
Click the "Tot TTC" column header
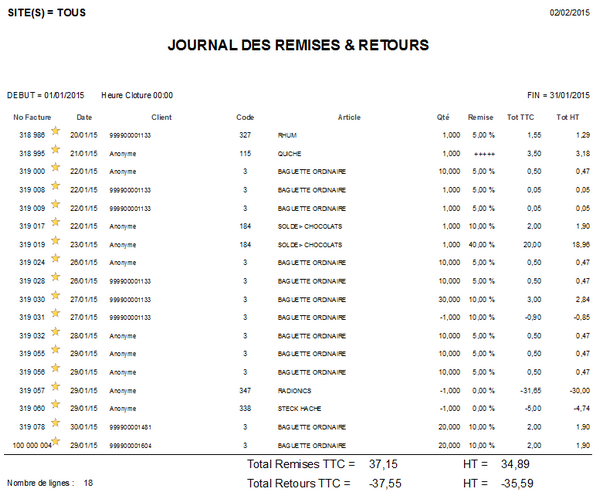[523, 117]
